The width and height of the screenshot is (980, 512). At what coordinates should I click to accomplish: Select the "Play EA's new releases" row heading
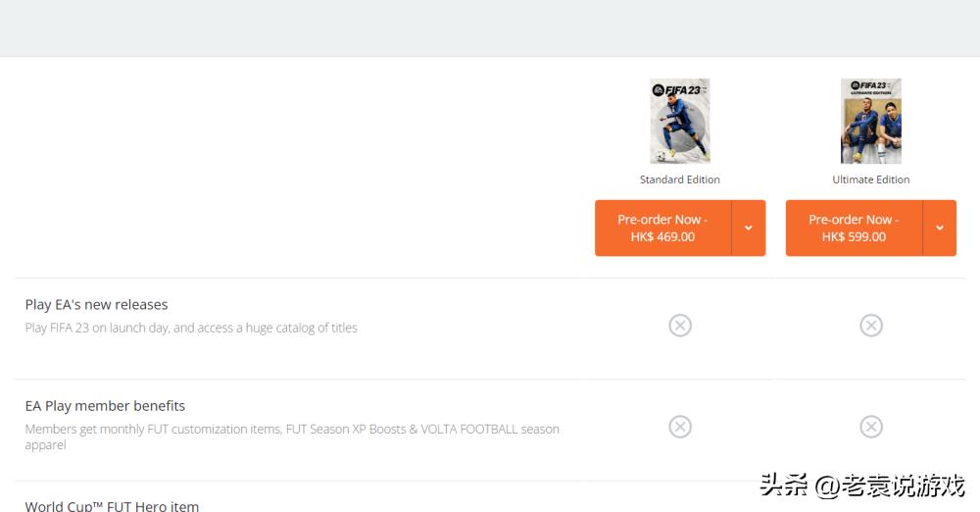[97, 305]
